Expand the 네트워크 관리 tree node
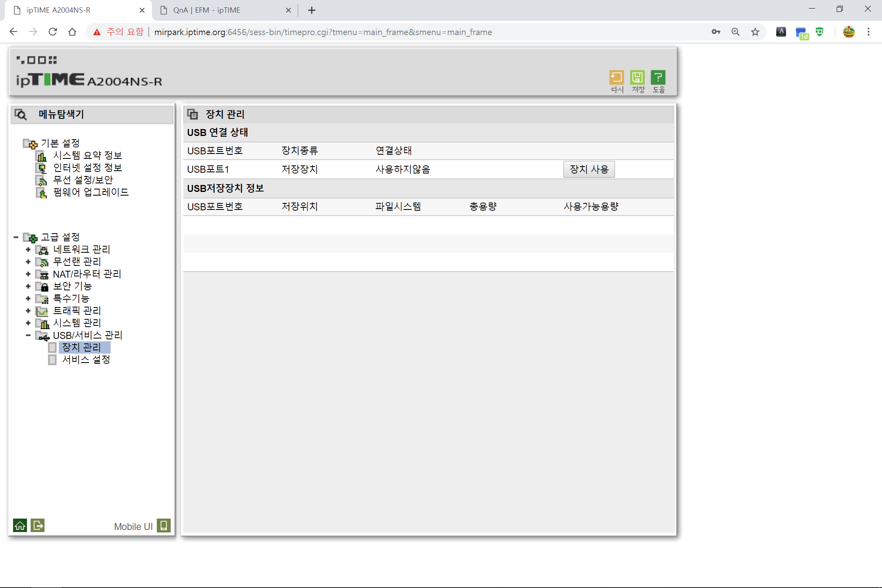Image resolution: width=882 pixels, height=588 pixels. pyautogui.click(x=28, y=249)
